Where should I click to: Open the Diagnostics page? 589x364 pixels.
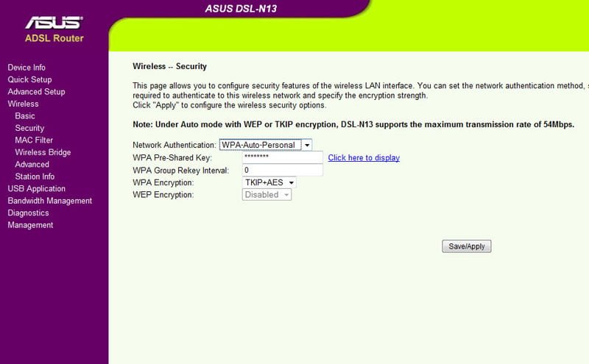click(28, 213)
